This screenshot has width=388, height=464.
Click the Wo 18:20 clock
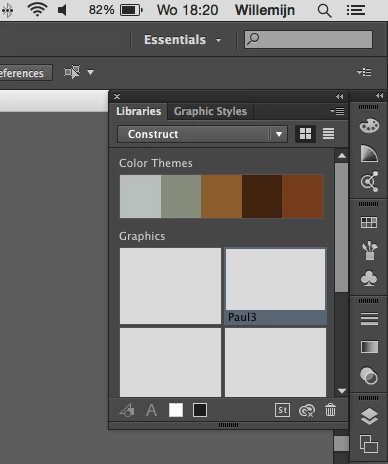pyautogui.click(x=188, y=10)
